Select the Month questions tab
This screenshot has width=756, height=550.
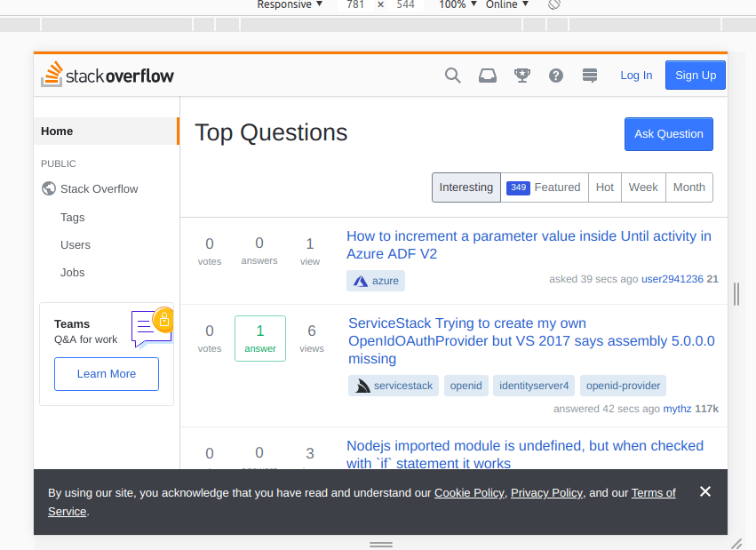pos(688,187)
